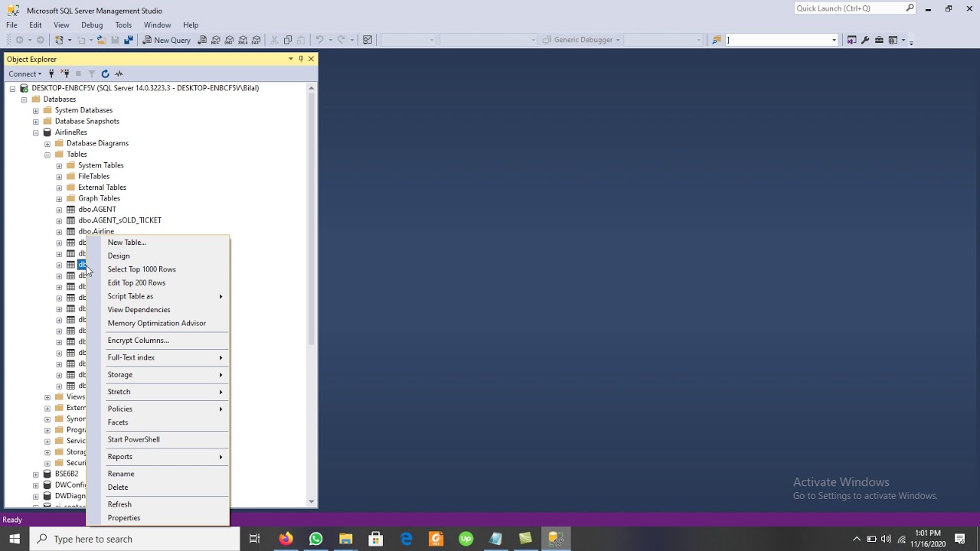Expand the BSE6B2 database node
Viewport: 980px width, 551px height.
click(36, 474)
